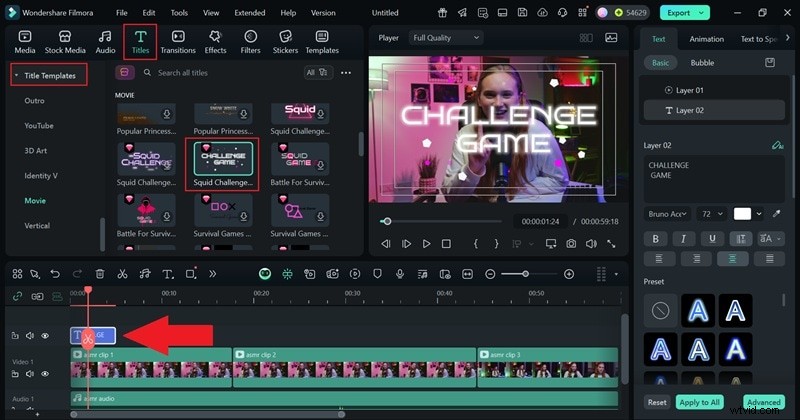Click the more options ellipsis in titles panel
This screenshot has width=800, height=420.
pyautogui.click(x=346, y=73)
